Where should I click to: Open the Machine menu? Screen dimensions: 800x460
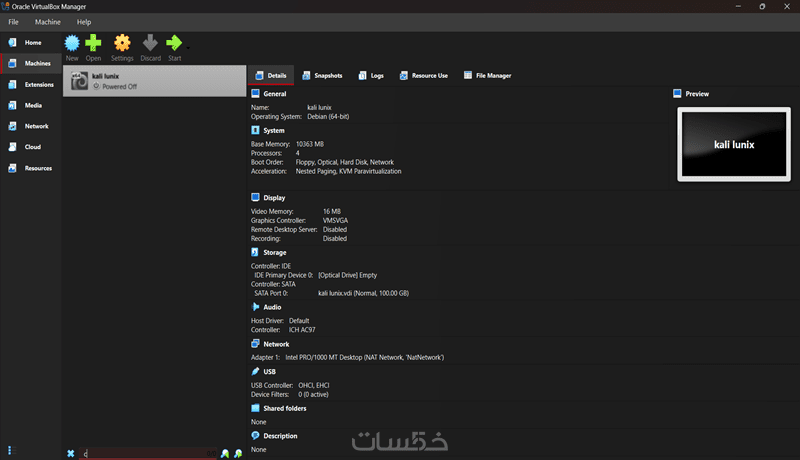pyautogui.click(x=47, y=22)
